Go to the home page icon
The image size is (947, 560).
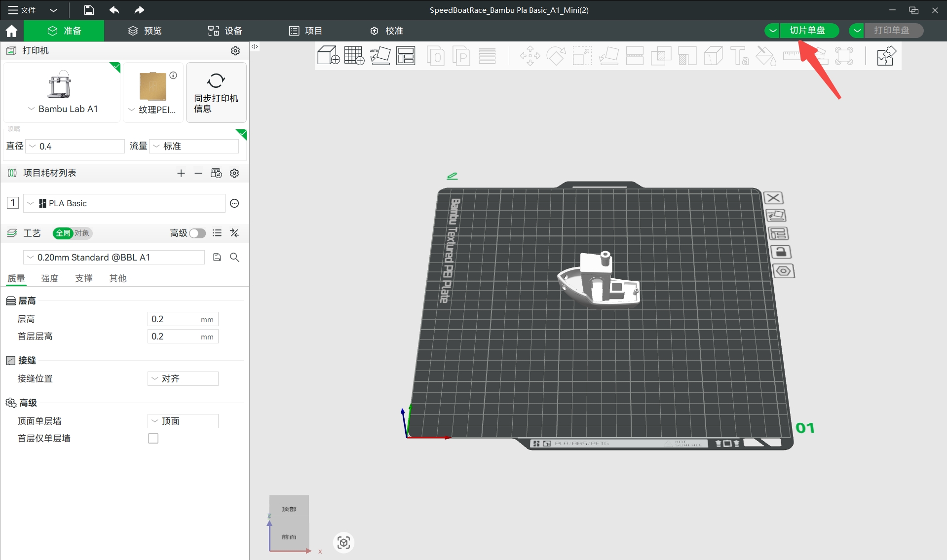point(11,31)
